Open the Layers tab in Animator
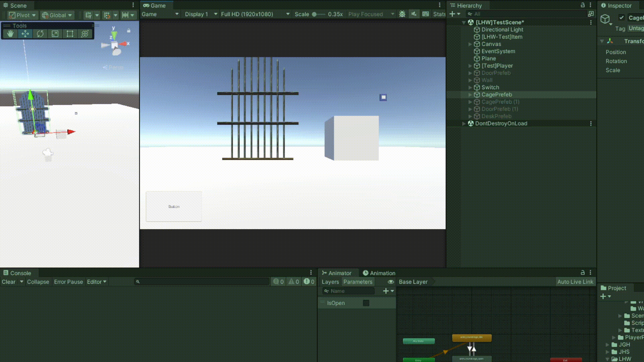644x362 pixels. point(330,282)
